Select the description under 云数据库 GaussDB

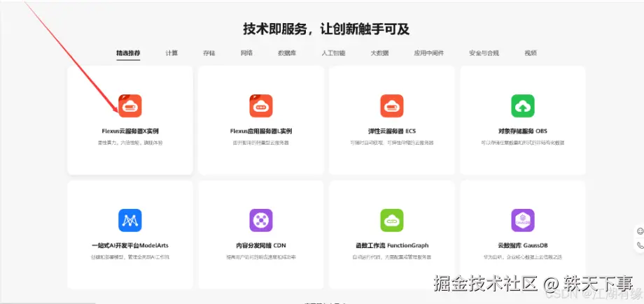(523, 257)
